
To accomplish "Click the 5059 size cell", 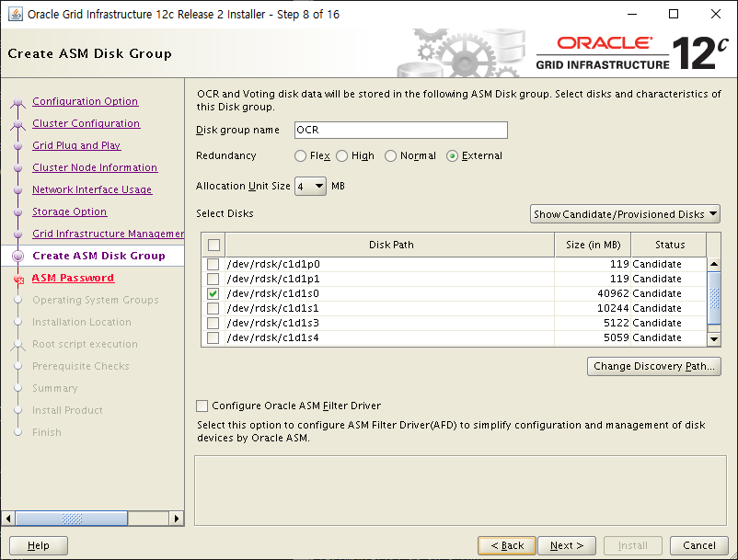I will pos(593,337).
